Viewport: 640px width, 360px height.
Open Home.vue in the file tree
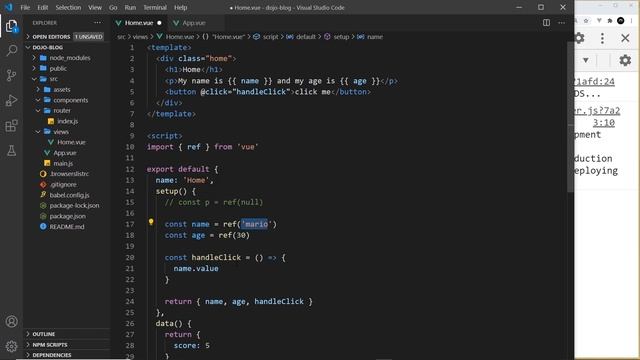coord(67,142)
